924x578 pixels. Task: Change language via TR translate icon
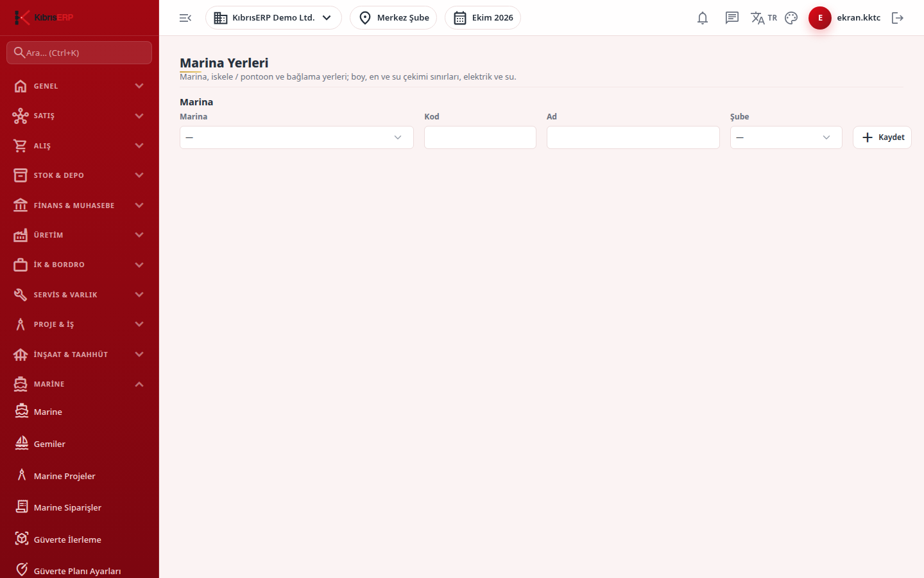pyautogui.click(x=764, y=18)
